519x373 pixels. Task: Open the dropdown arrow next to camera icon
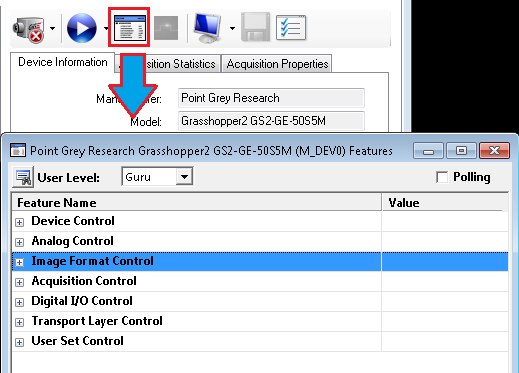coord(53,29)
